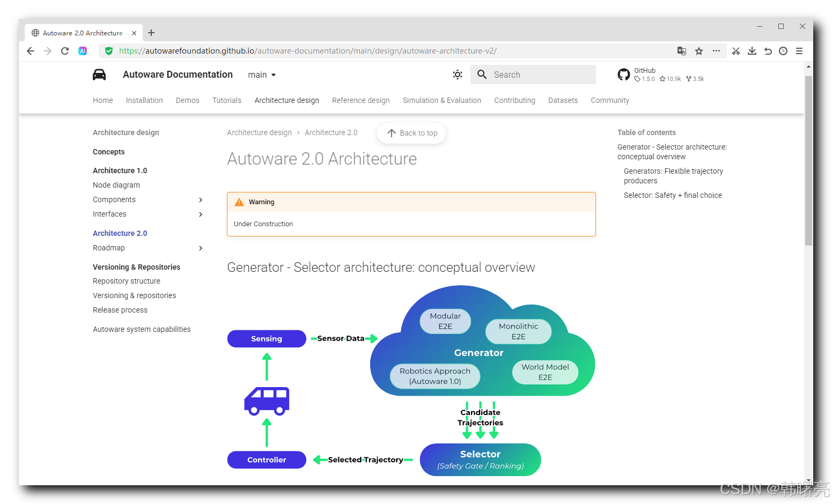Click the globe favicon on the browser tab
This screenshot has height=504, width=832.
35,33
